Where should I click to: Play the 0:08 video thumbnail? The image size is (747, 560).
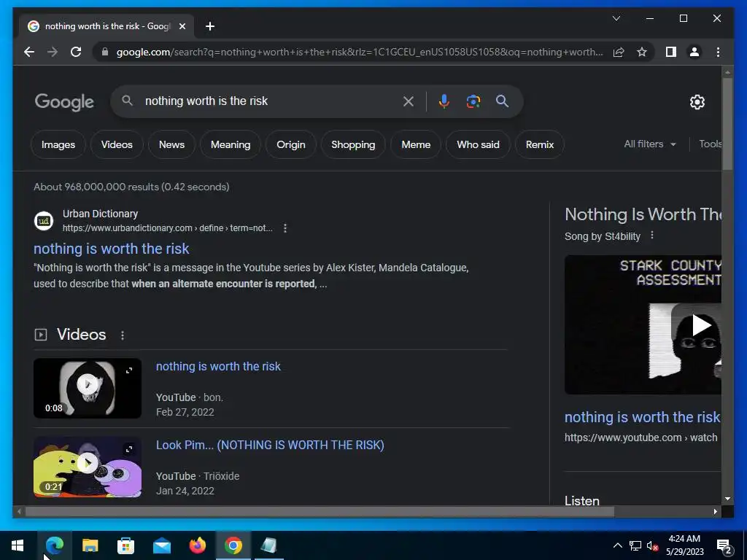(x=88, y=388)
